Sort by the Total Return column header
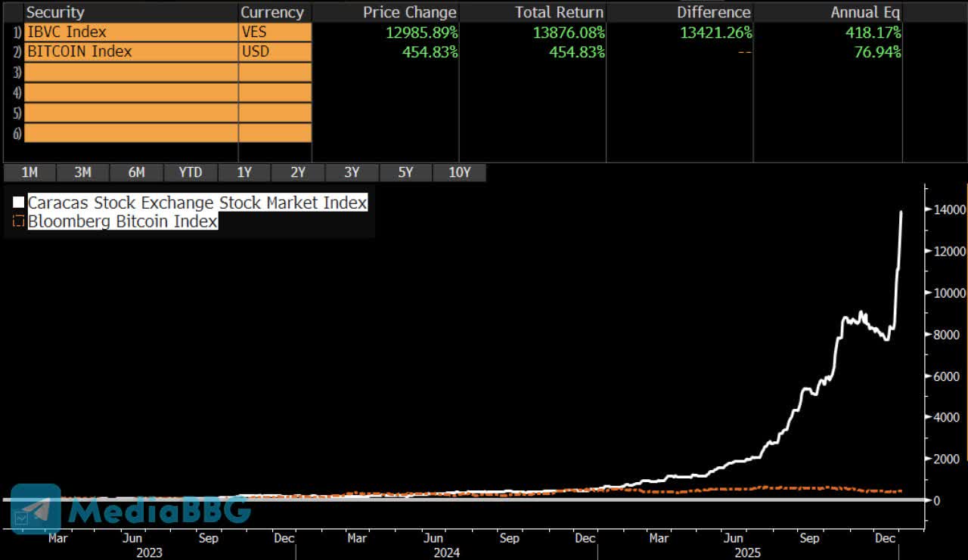Image resolution: width=968 pixels, height=560 pixels. point(559,12)
